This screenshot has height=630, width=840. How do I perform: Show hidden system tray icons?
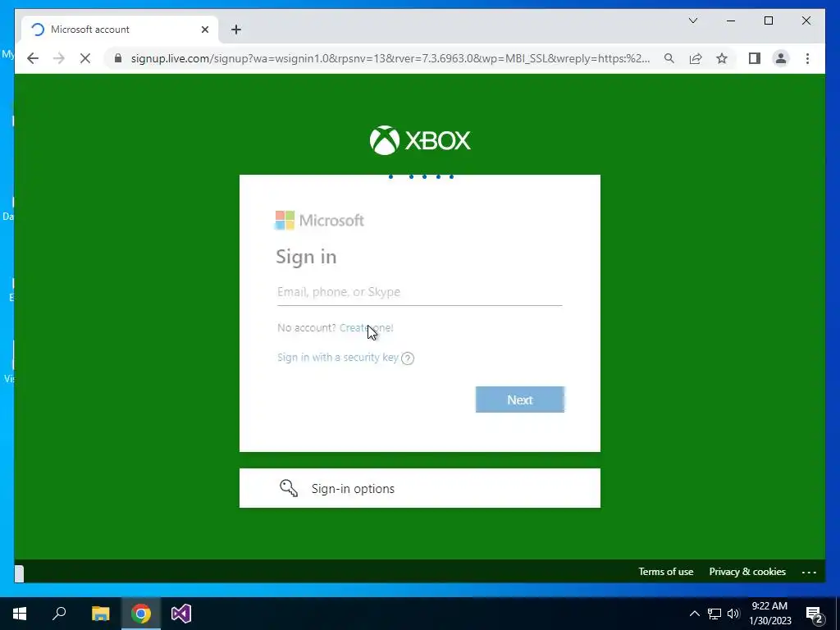pos(694,614)
